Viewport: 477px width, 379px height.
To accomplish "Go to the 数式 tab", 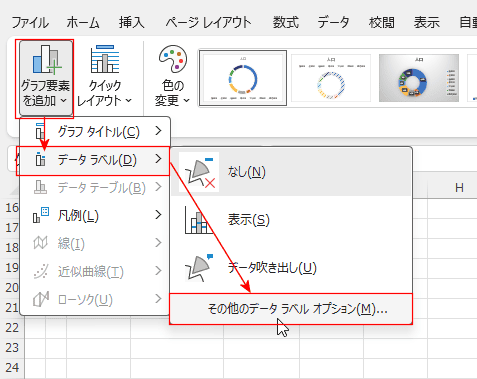I will tap(286, 23).
